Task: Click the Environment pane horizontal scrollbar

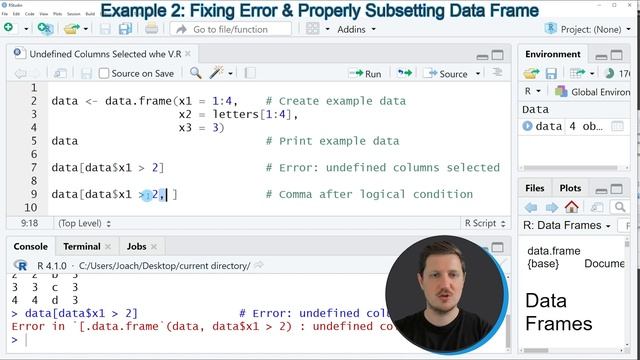Action: point(571,168)
